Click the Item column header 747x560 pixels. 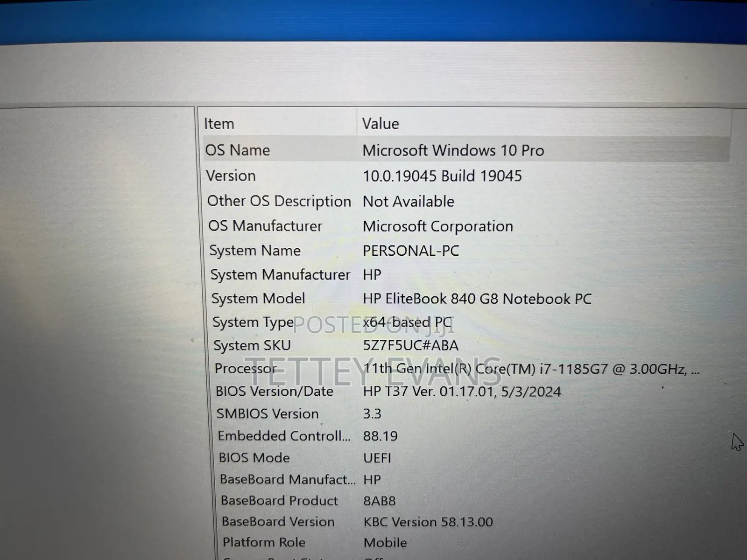point(219,124)
